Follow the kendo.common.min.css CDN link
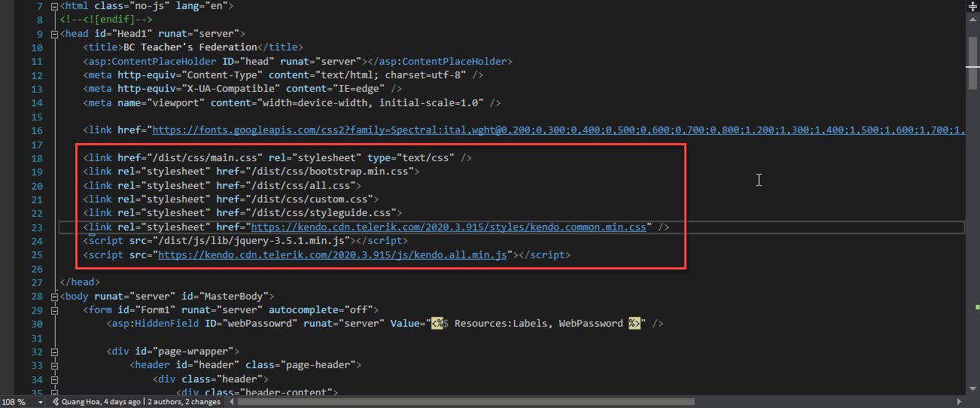The image size is (980, 408). (449, 227)
